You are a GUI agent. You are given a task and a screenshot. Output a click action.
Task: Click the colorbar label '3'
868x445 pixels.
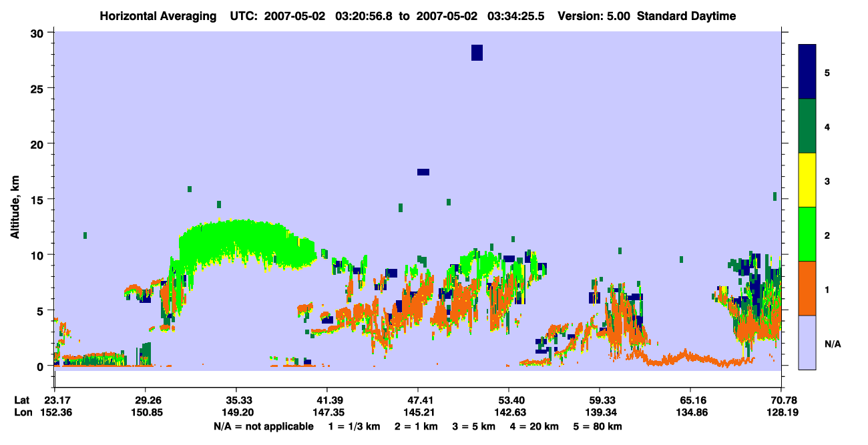[827, 181]
